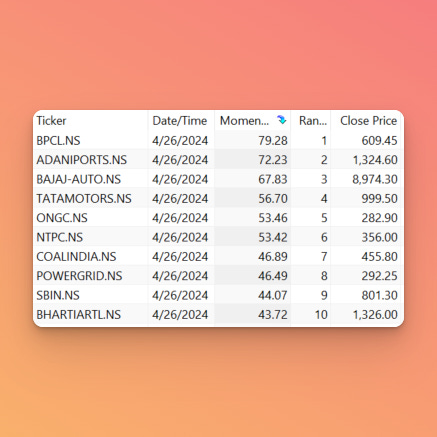The width and height of the screenshot is (437, 437).
Task: Select the COALINDIA.NS ticker cell
Action: pyautogui.click(x=76, y=257)
